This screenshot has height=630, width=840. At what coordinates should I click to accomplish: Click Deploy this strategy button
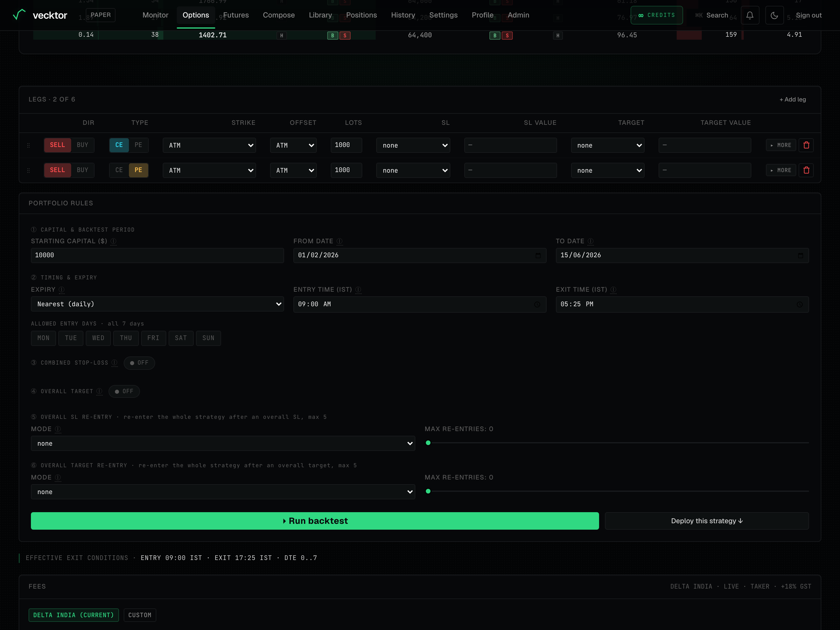(707, 521)
